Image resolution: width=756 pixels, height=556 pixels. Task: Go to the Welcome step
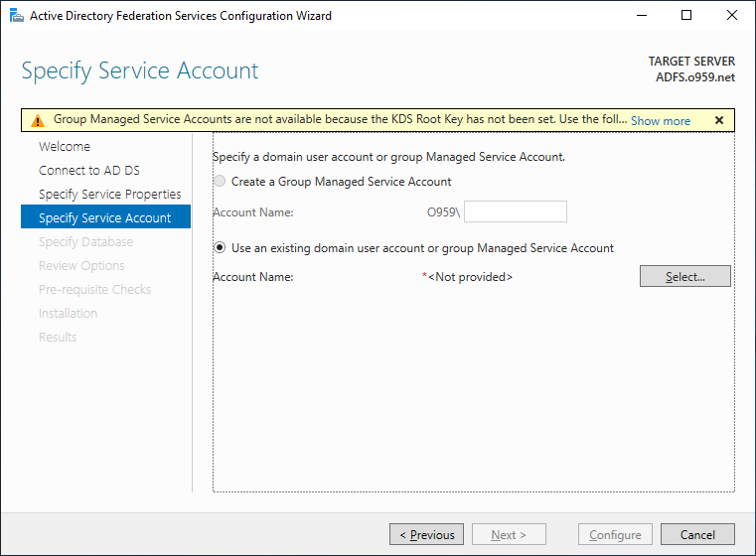coord(65,147)
